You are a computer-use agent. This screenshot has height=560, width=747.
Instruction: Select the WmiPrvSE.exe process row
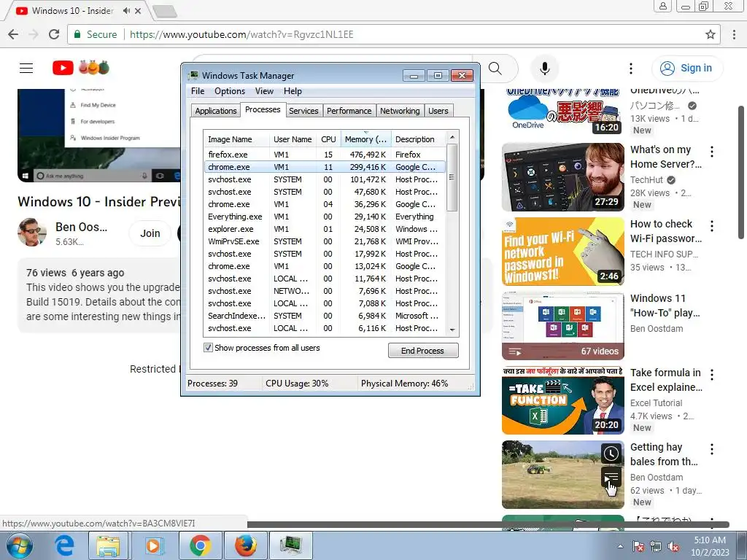click(325, 241)
